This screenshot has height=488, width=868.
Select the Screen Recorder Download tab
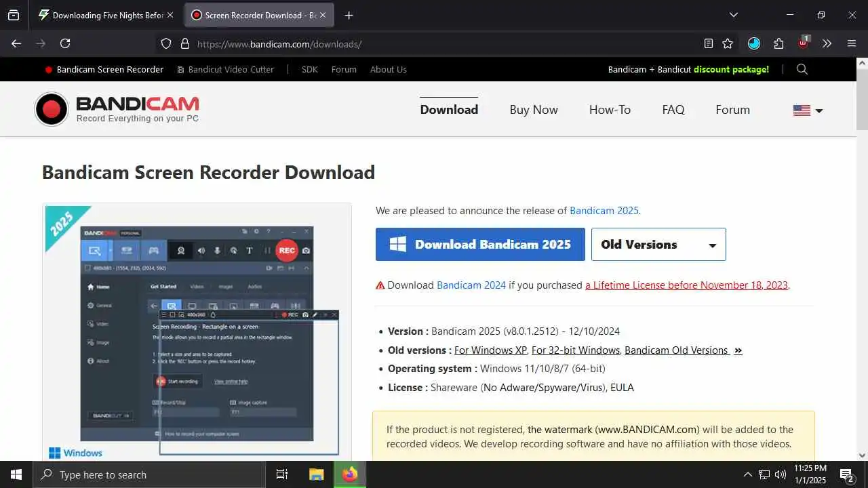click(258, 15)
